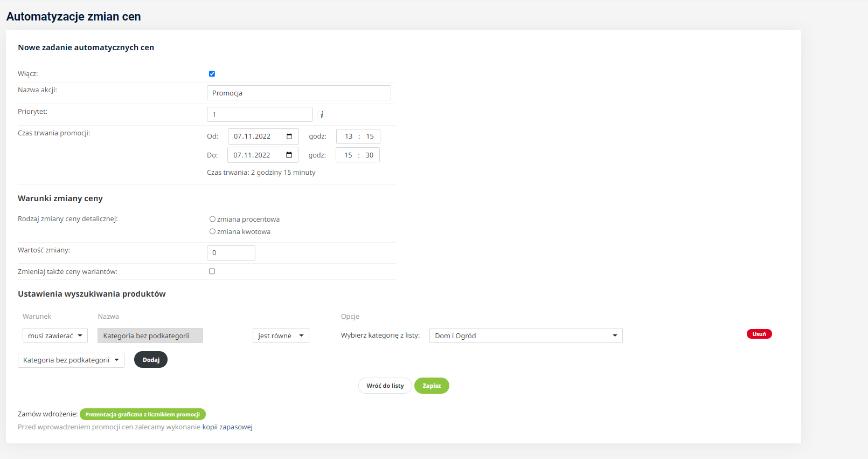868x459 pixels.
Task: Click Wróć do listy button
Action: 385,386
